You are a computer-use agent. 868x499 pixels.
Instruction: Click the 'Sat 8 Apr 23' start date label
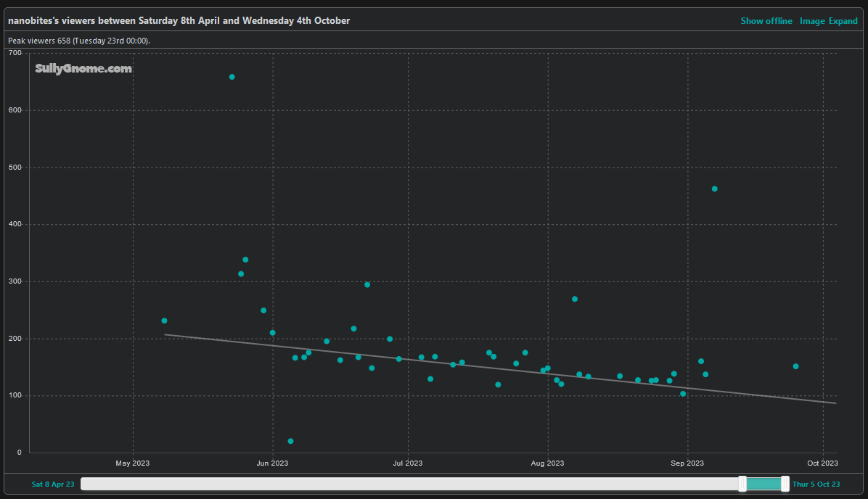(52, 484)
